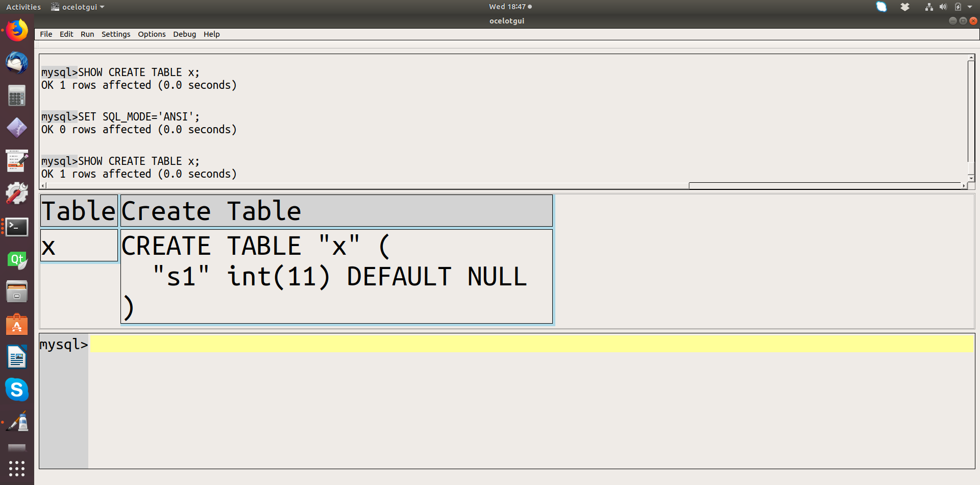Viewport: 980px width, 485px height.
Task: Open the ocelotgui app menu in top bar
Action: (78, 7)
